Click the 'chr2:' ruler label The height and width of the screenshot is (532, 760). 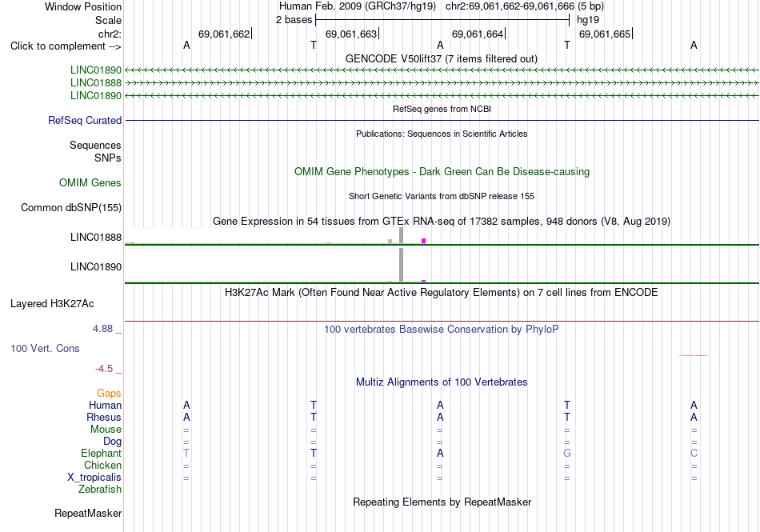[x=110, y=34]
